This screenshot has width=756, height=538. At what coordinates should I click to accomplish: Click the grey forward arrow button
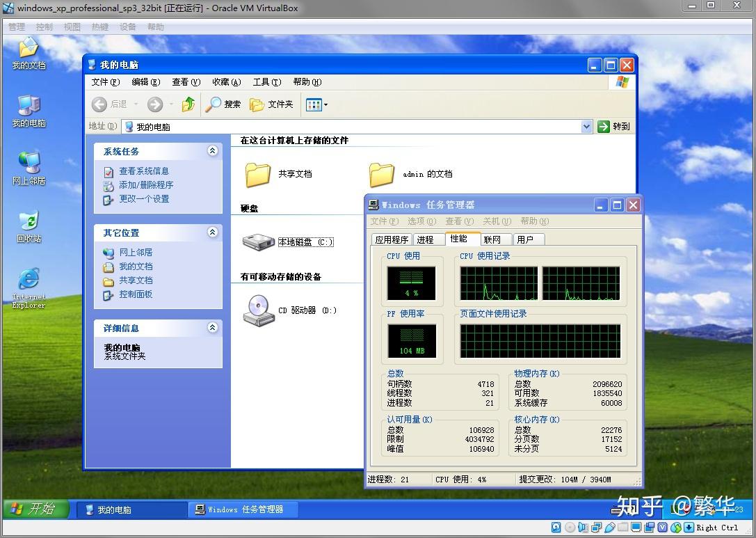click(x=155, y=104)
